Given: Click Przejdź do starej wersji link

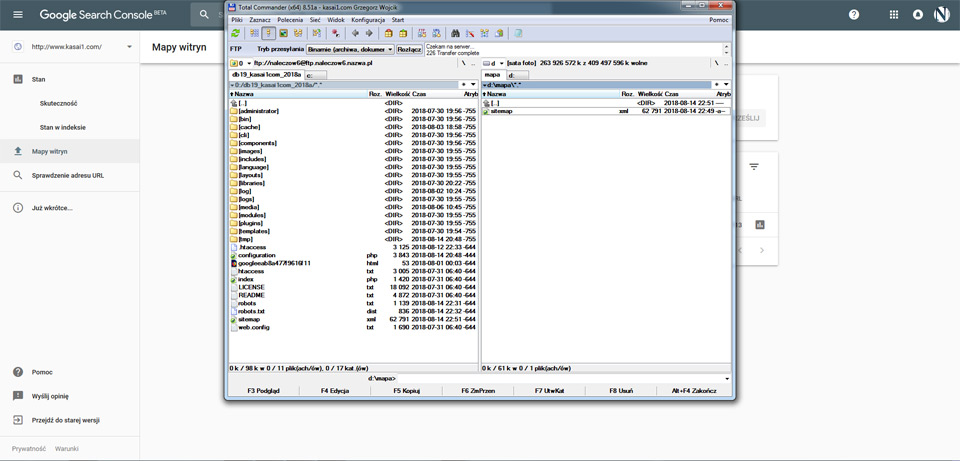Looking at the screenshot, I should (66, 421).
